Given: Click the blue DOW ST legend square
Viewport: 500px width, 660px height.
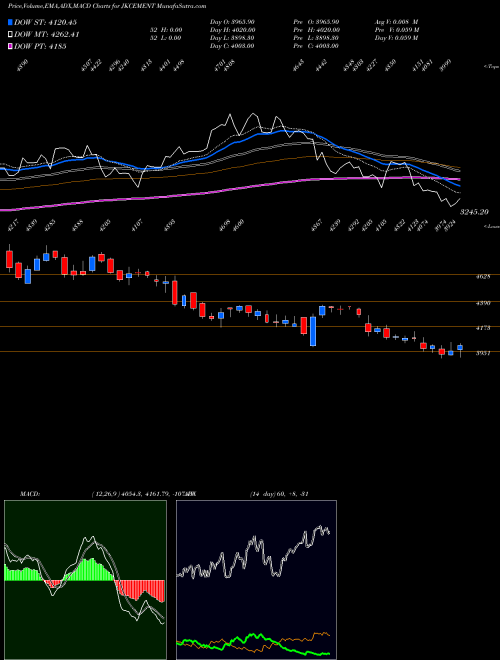Looking at the screenshot, I should [x=11, y=22].
